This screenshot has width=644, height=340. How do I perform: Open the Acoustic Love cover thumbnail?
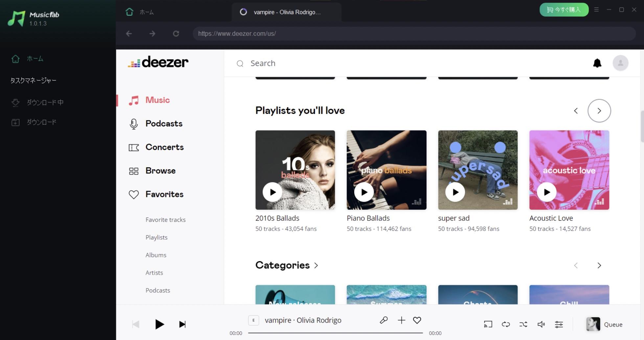(x=569, y=170)
